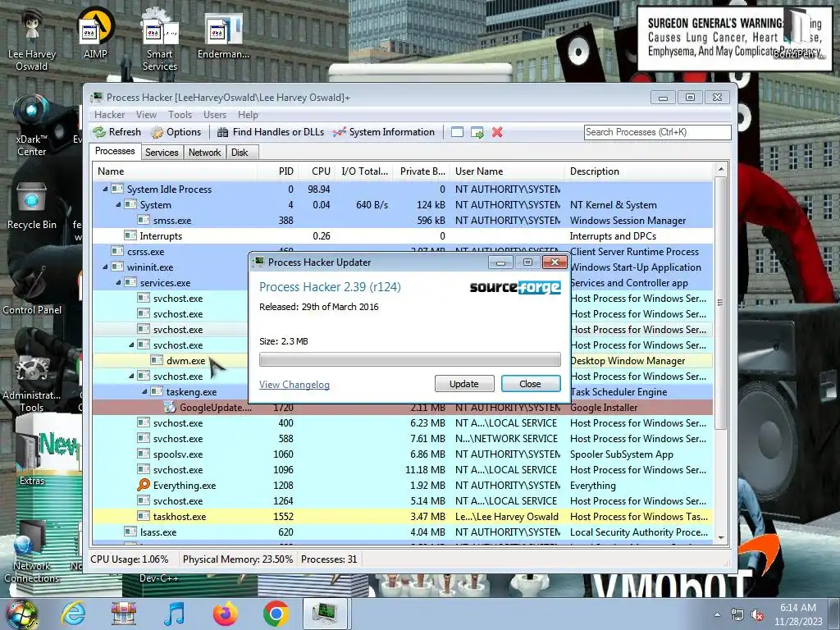
Task: Launch Firefox from the taskbar
Action: tap(226, 614)
